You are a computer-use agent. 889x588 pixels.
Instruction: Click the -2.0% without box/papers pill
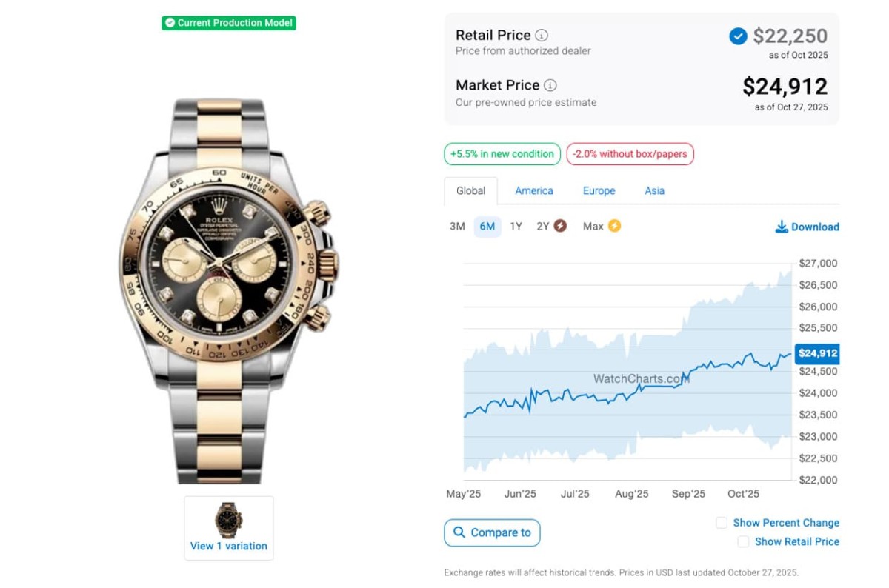tap(630, 154)
